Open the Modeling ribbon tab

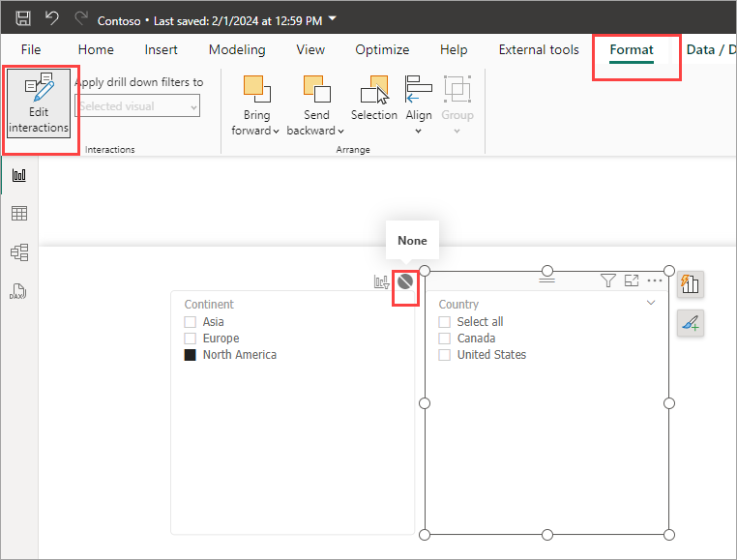click(237, 50)
